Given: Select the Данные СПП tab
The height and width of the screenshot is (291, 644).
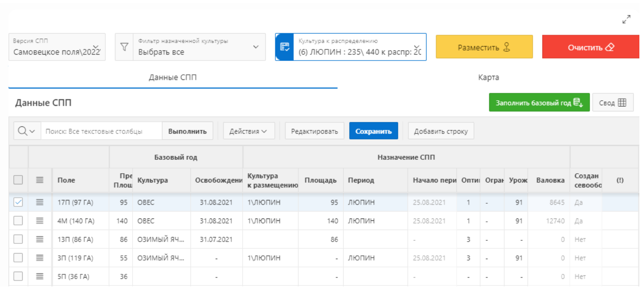Looking at the screenshot, I should pos(172,78).
